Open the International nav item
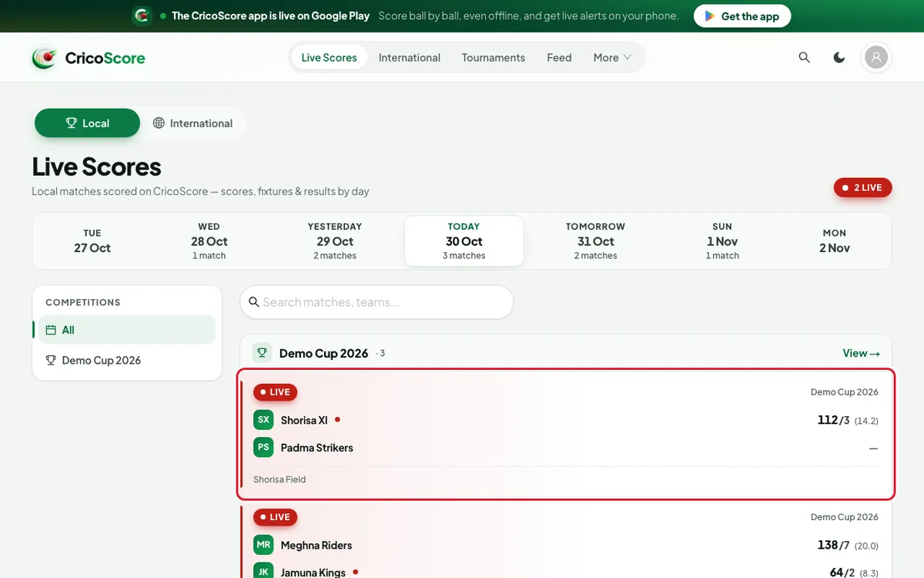The width and height of the screenshot is (924, 578). [x=410, y=58]
